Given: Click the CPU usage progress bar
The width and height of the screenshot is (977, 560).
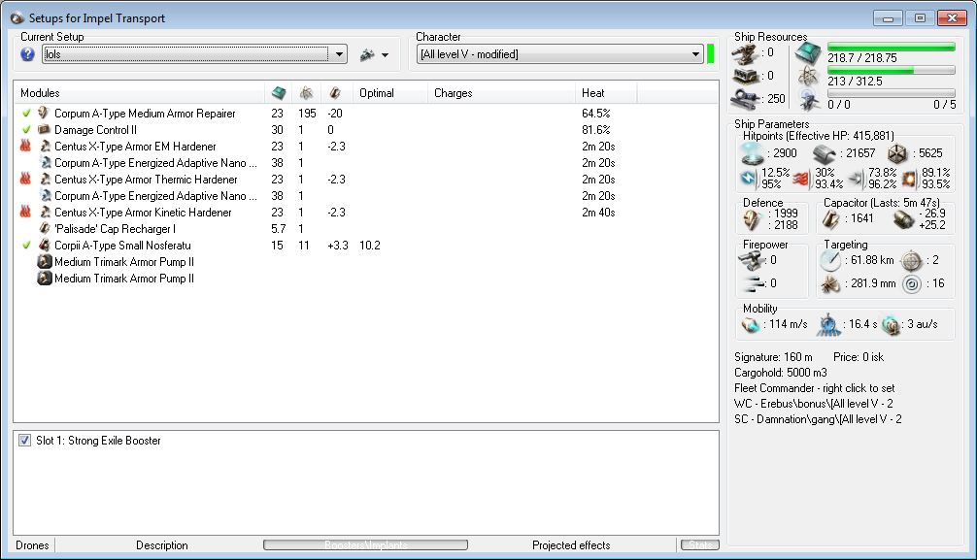Looking at the screenshot, I should tap(891, 47).
